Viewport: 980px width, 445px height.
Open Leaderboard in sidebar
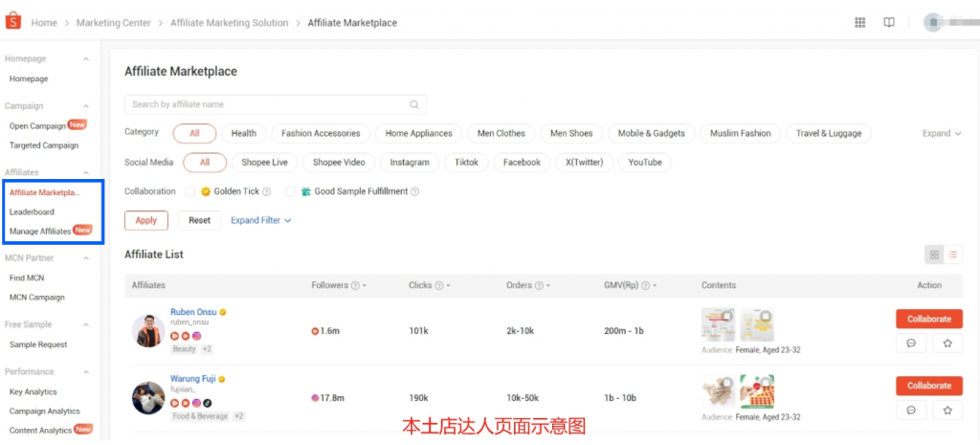point(32,211)
